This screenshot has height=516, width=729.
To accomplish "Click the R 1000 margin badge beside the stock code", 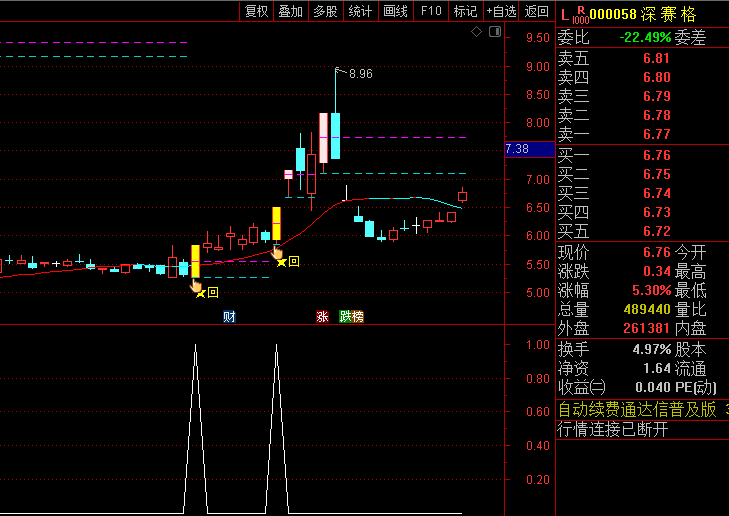I will pyautogui.click(x=581, y=14).
